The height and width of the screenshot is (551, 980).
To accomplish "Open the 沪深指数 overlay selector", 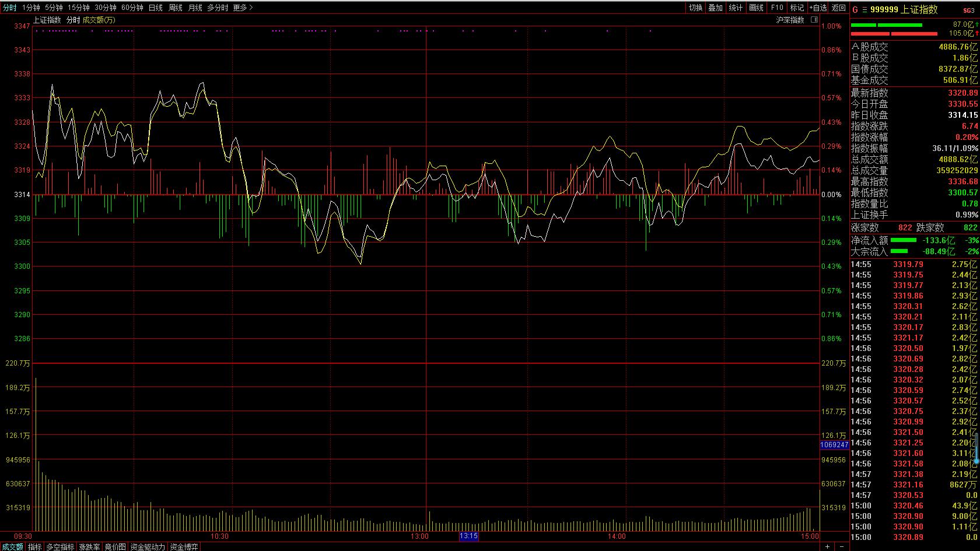I will [x=790, y=20].
